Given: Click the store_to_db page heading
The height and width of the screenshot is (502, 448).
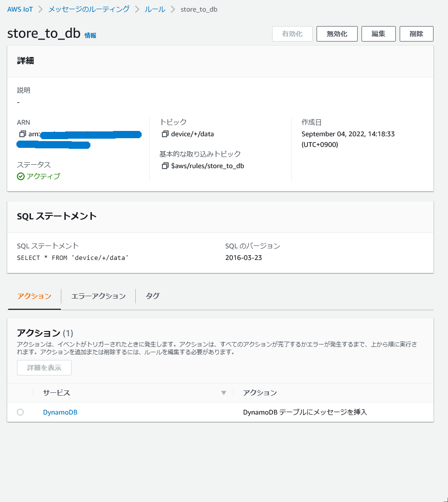Looking at the screenshot, I should coord(44,33).
